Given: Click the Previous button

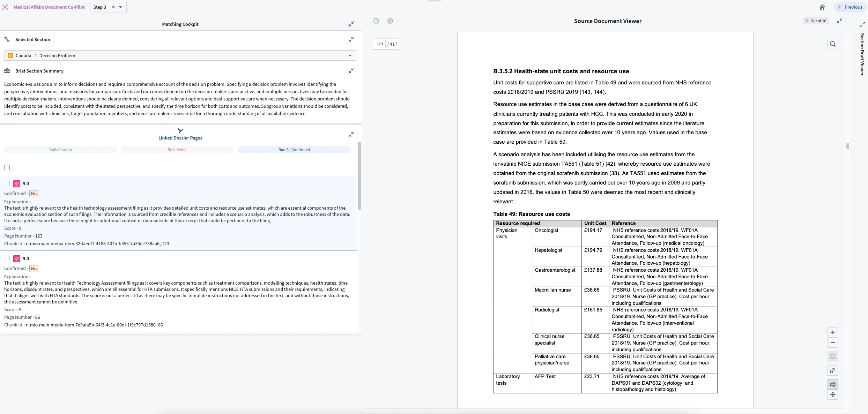Looking at the screenshot, I should coord(850,7).
